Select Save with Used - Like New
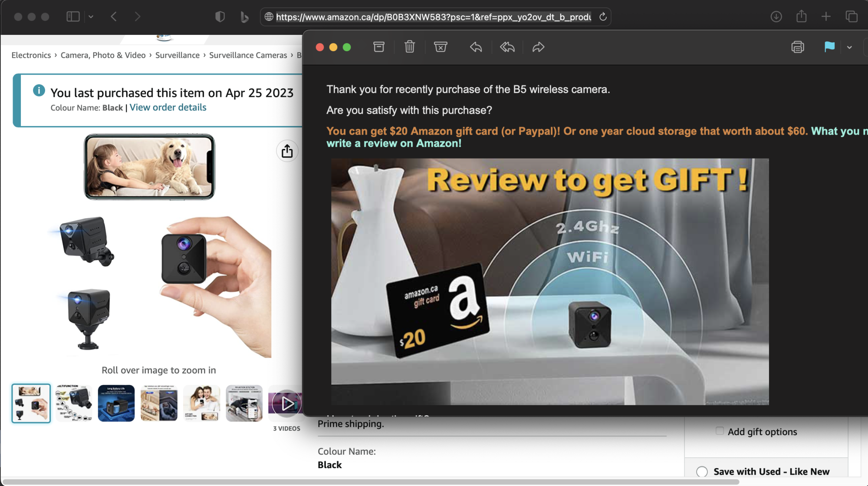 coord(702,472)
